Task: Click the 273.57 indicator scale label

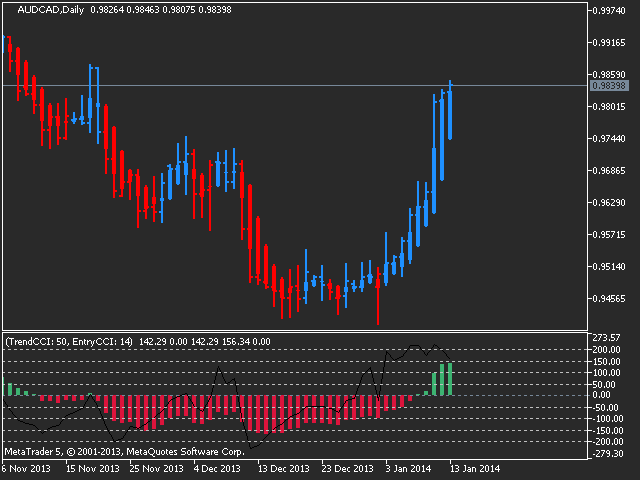Action: click(x=607, y=337)
